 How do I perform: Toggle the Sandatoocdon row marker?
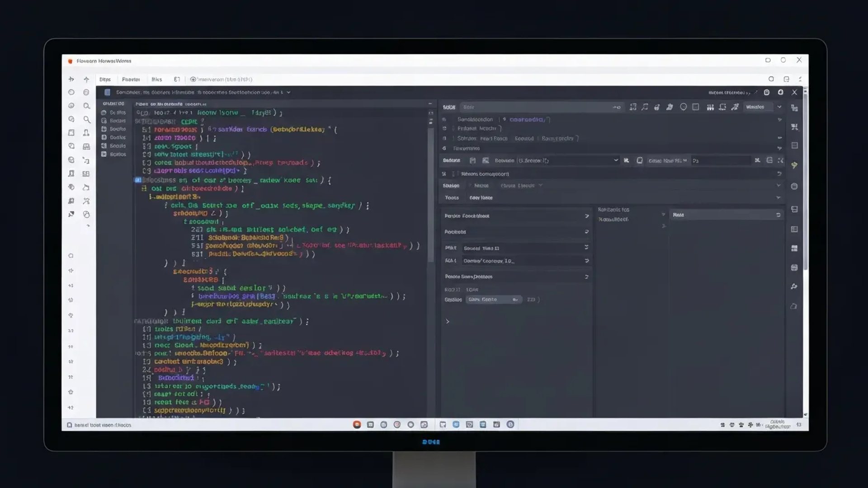click(x=444, y=119)
